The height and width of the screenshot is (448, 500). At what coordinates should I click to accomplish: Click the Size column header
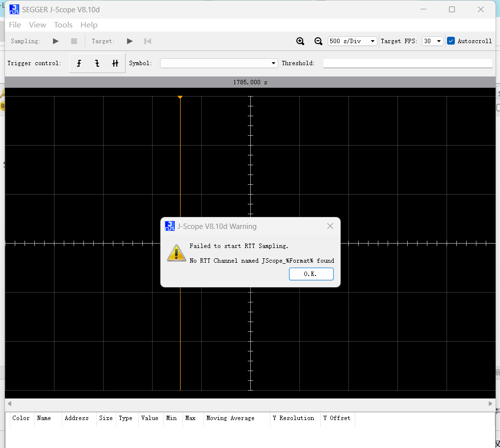pyautogui.click(x=106, y=418)
